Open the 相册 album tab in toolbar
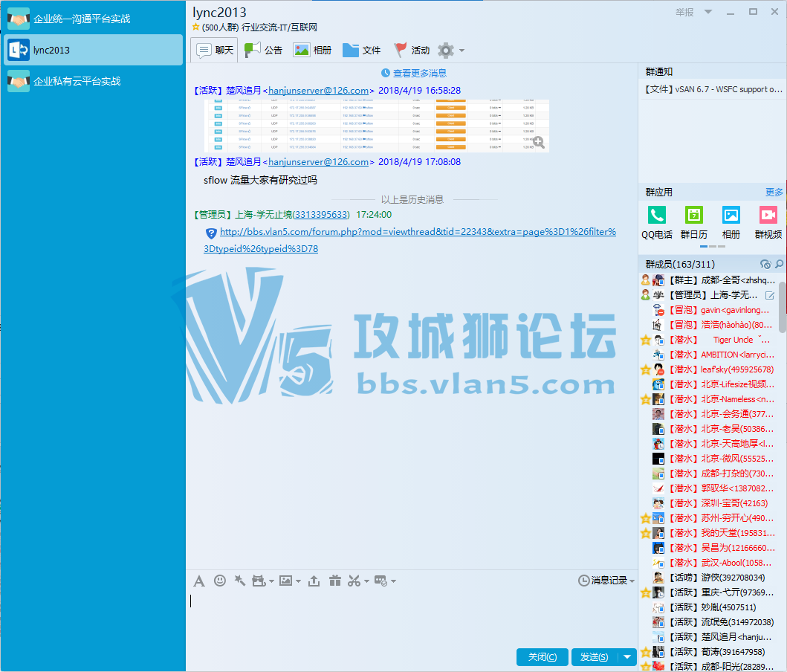Image resolution: width=787 pixels, height=672 pixels. pos(312,51)
